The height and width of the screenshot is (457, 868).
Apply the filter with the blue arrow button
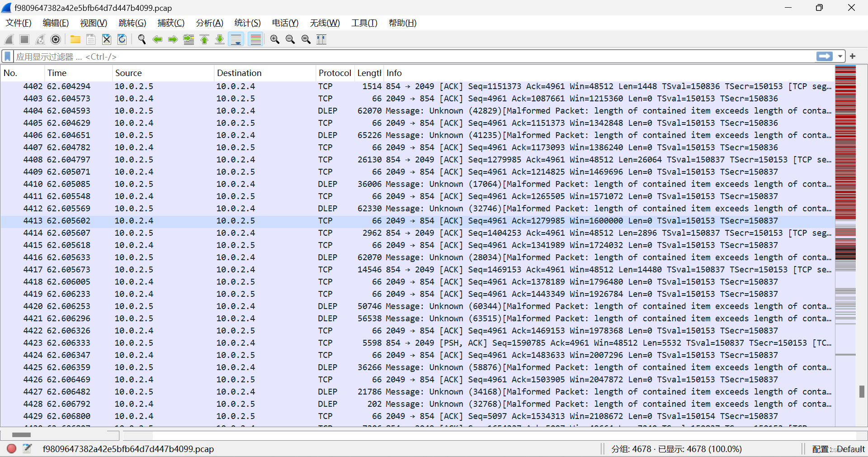(x=824, y=56)
